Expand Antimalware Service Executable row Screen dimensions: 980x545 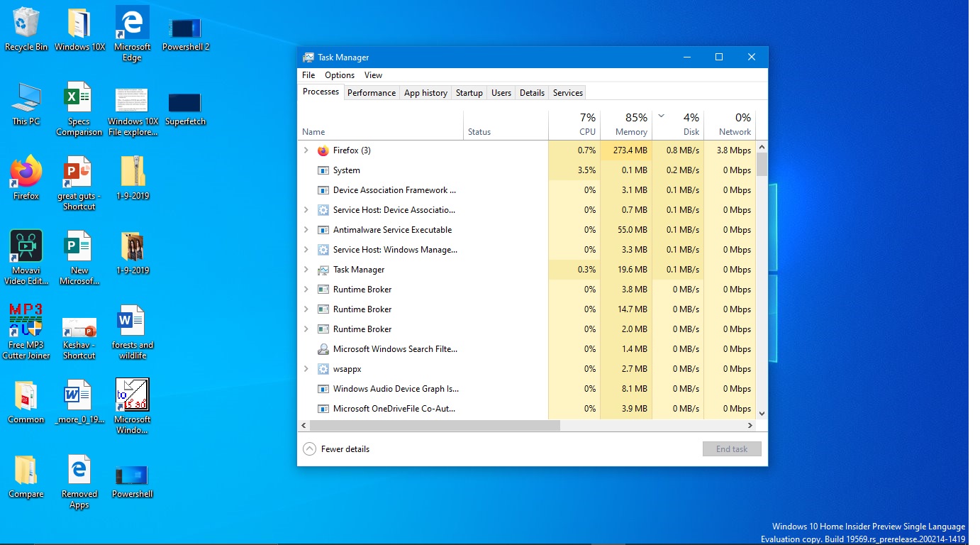pyautogui.click(x=306, y=230)
